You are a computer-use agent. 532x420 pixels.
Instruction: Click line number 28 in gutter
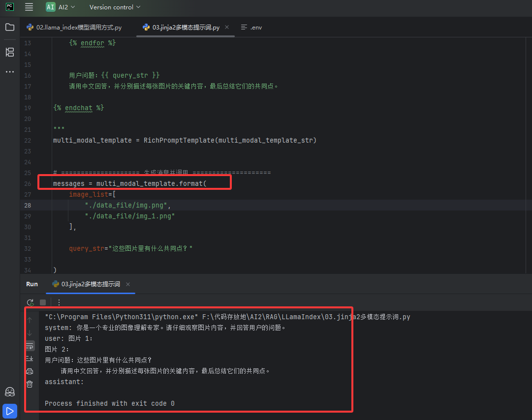(x=28, y=206)
